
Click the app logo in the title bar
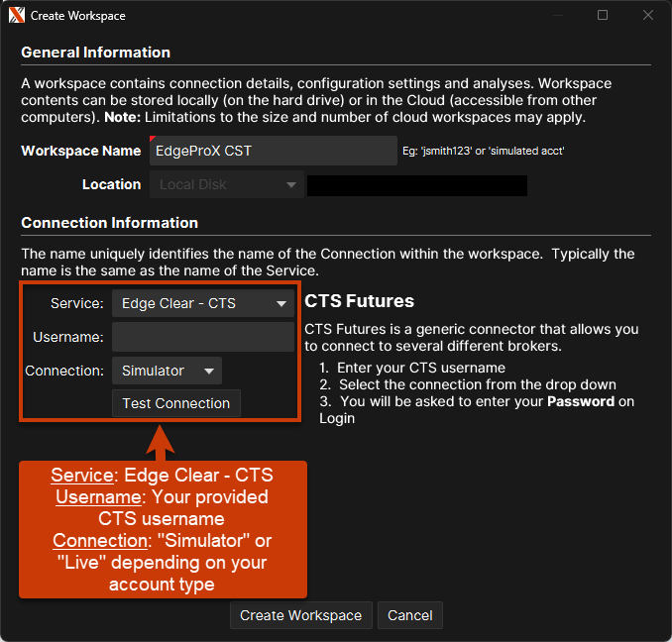click(x=16, y=16)
